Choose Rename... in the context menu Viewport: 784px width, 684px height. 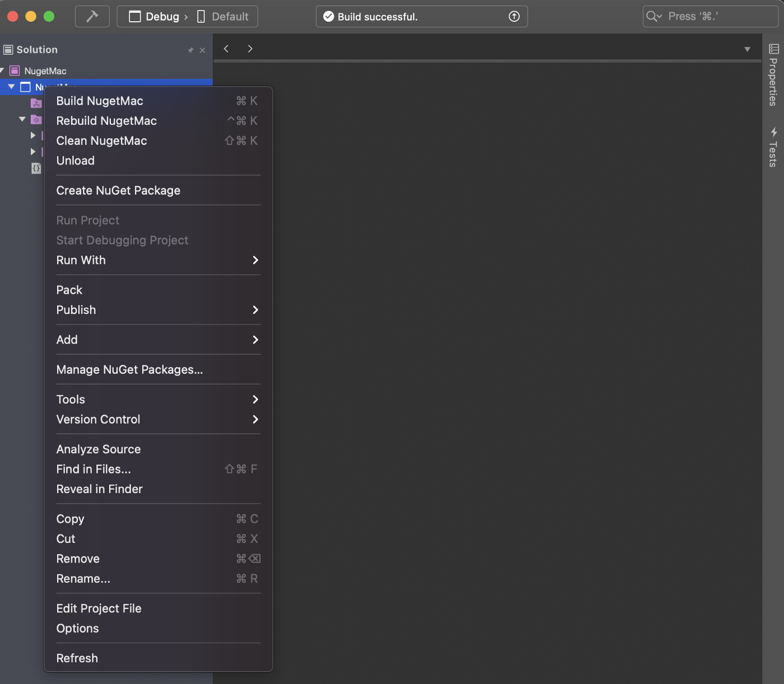[x=158, y=579]
